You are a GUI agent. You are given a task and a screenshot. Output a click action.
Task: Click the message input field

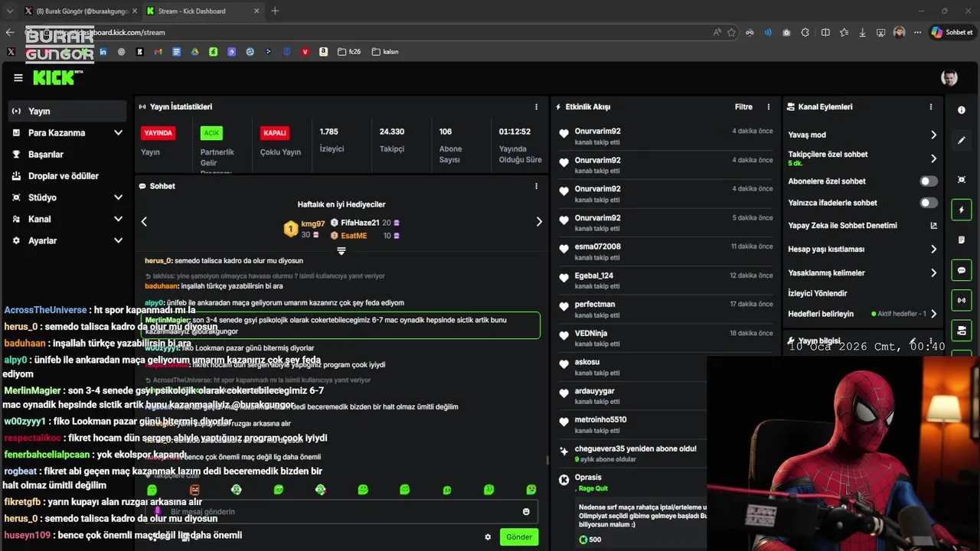coord(341,512)
